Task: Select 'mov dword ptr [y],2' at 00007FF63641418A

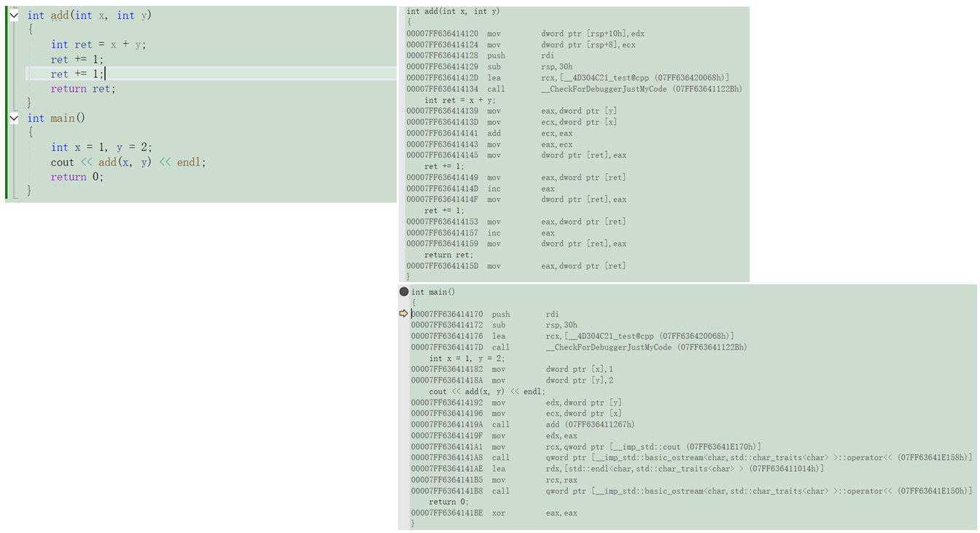Action: coord(512,381)
